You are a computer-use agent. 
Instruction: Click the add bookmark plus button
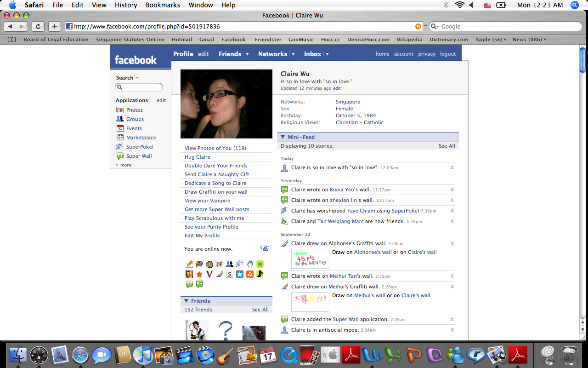55,27
